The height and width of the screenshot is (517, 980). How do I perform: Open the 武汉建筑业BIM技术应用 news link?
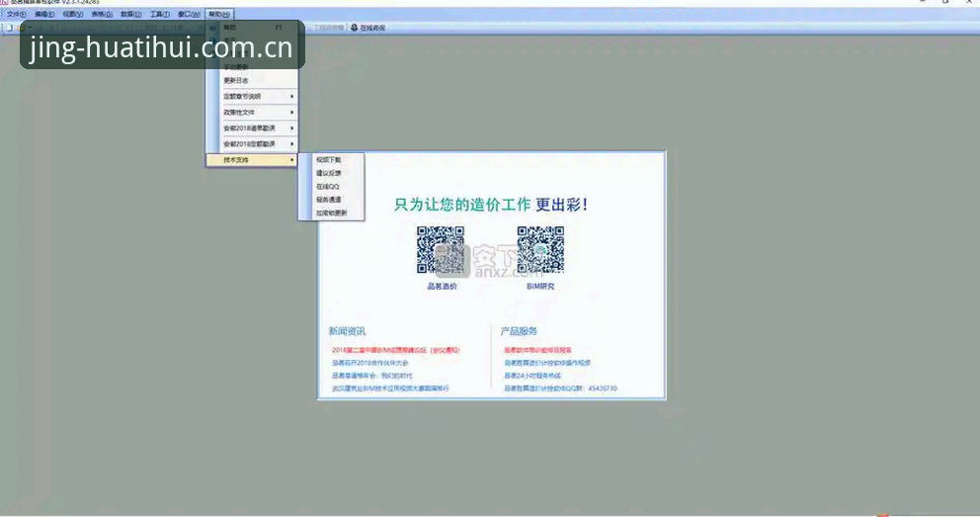tap(390, 388)
